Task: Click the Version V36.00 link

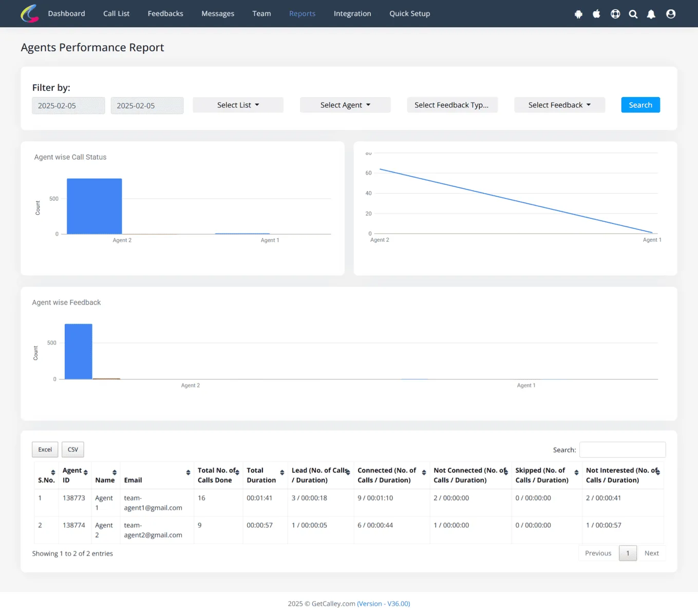Action: point(384,604)
